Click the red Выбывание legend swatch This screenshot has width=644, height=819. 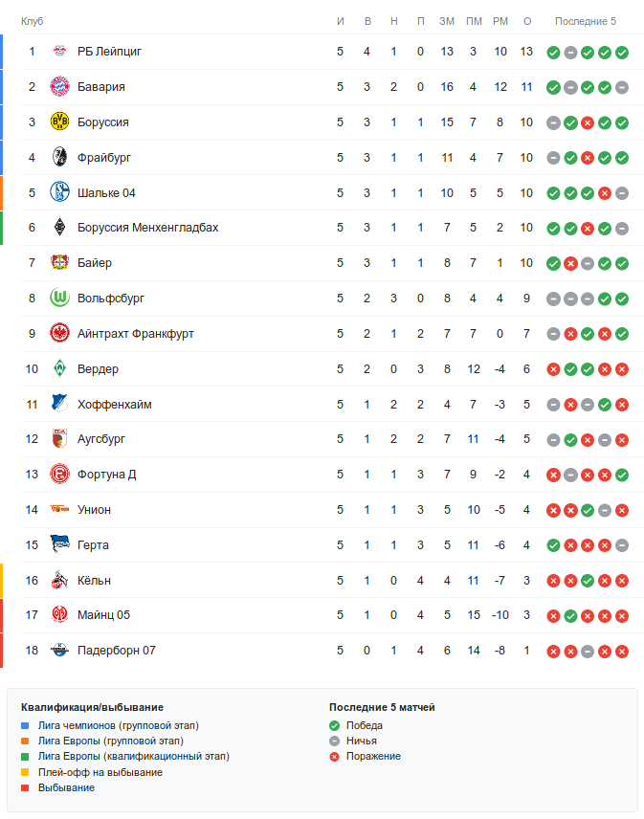tap(25, 787)
